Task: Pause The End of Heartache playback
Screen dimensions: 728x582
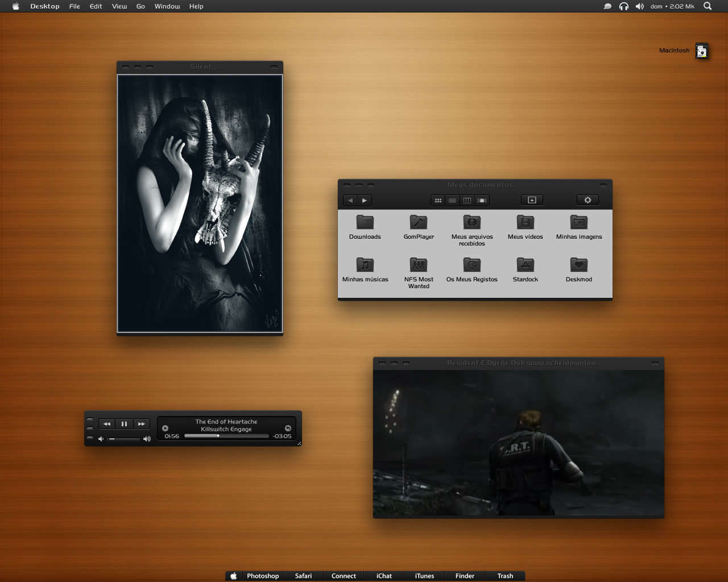Action: click(x=124, y=424)
